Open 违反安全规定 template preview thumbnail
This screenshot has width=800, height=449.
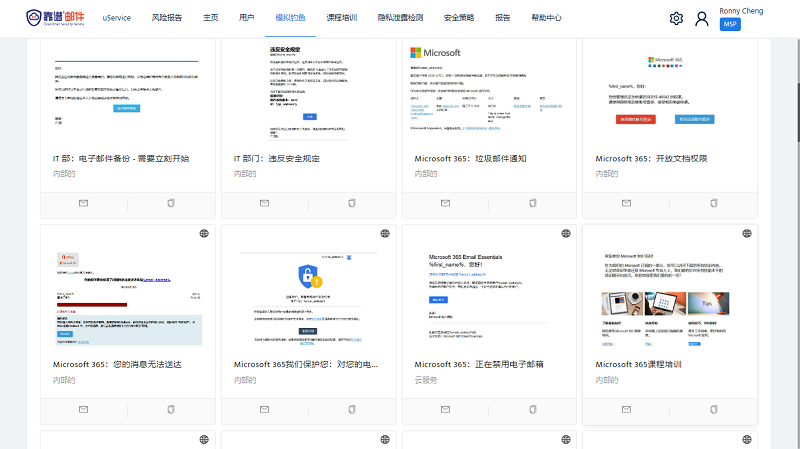click(x=309, y=93)
